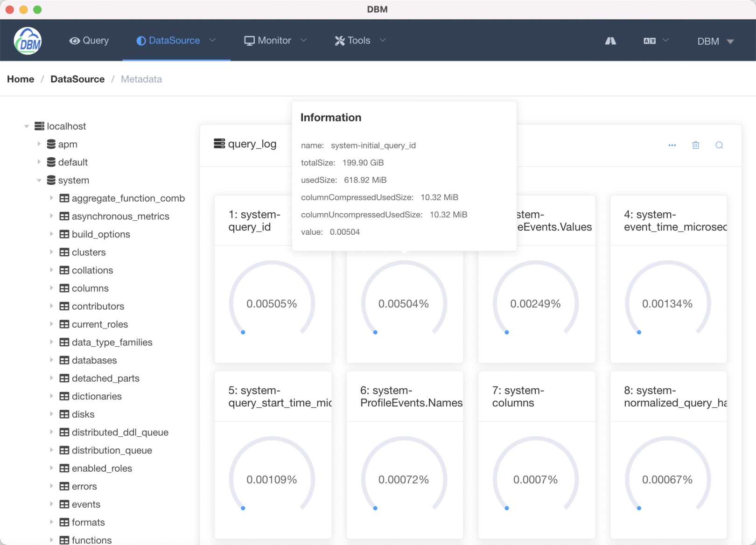Open the more options menu for query_log
The width and height of the screenshot is (756, 545).
coord(672,145)
